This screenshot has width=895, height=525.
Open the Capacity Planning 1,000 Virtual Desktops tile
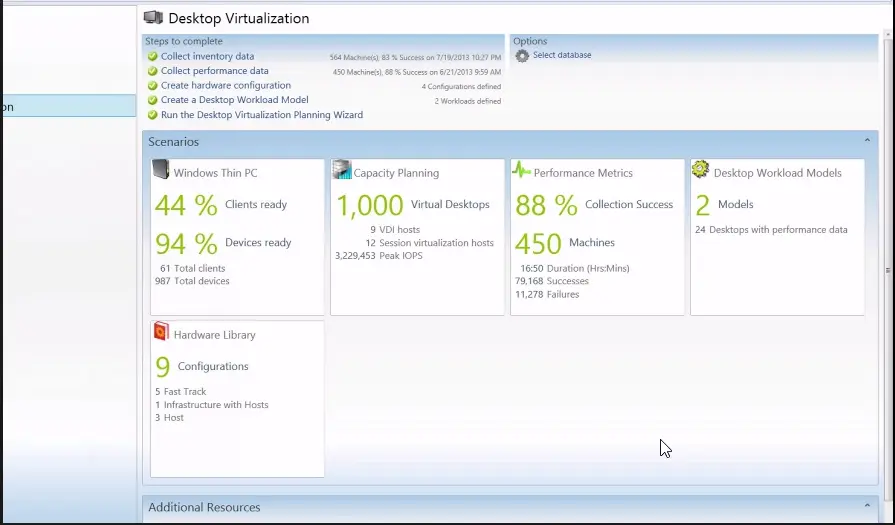pyautogui.click(x=417, y=237)
